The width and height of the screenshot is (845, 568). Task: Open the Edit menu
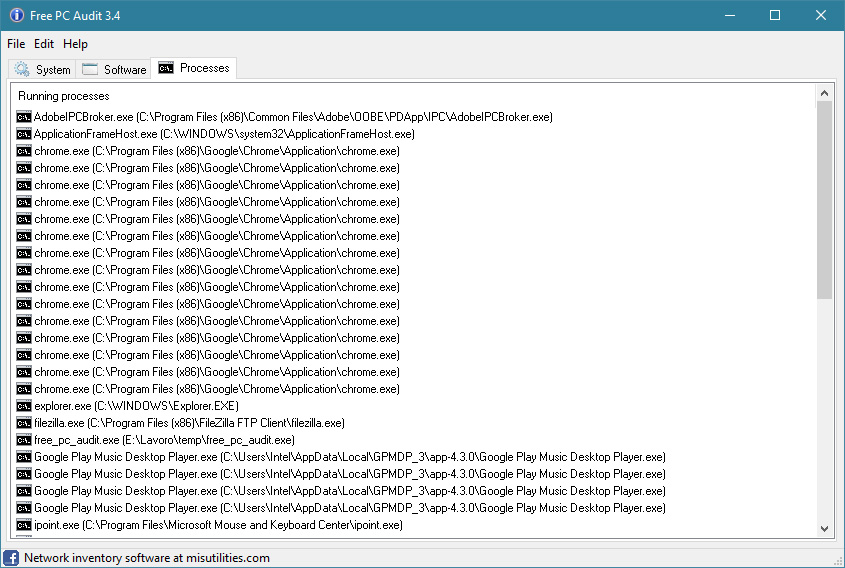coord(44,44)
